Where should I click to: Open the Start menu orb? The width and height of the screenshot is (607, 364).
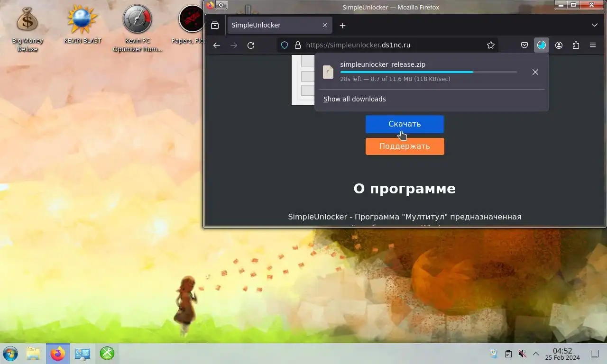[x=10, y=354]
